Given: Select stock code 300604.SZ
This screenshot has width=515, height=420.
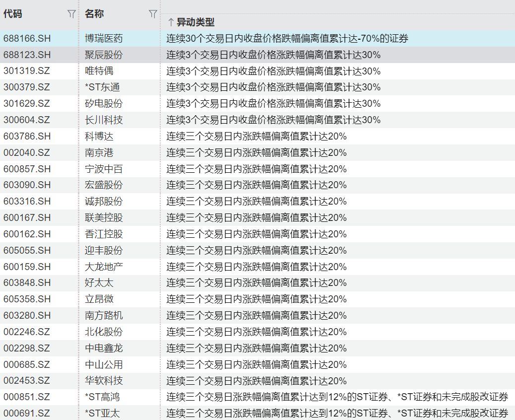Looking at the screenshot, I should coord(27,120).
